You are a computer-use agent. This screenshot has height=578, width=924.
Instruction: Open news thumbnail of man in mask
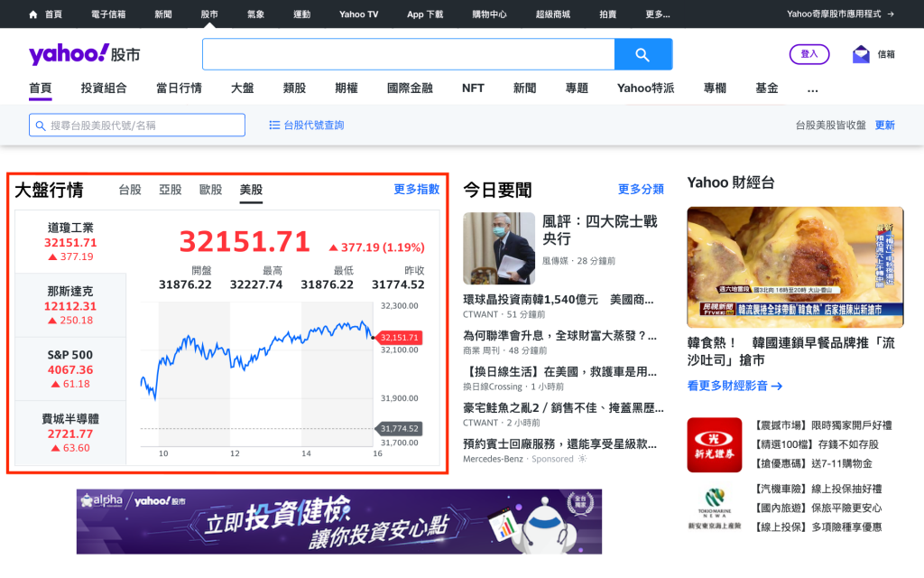point(498,248)
